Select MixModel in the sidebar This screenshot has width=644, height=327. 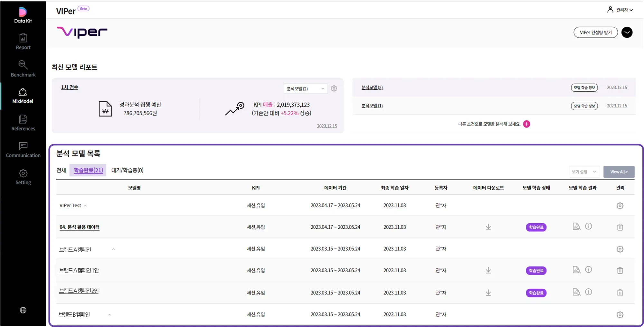[23, 96]
